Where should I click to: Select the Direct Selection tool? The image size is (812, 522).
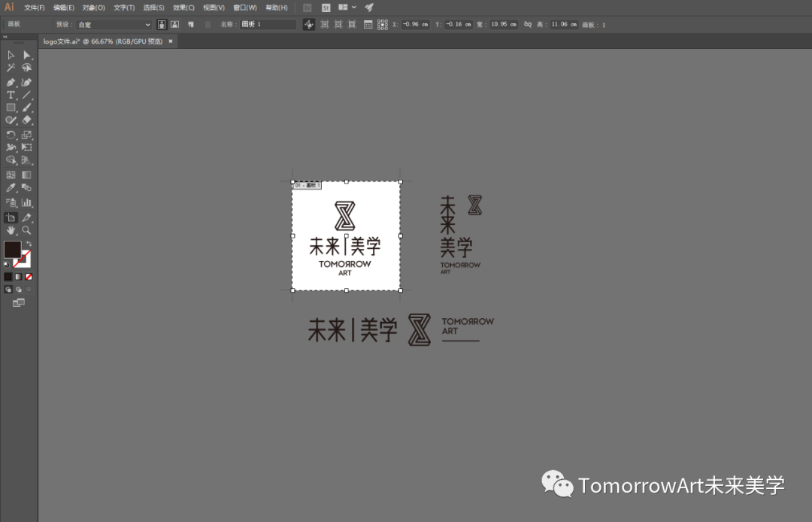(26, 55)
